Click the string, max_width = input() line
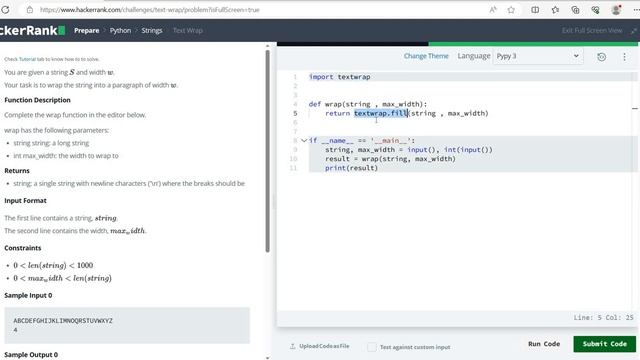The image size is (640, 360). (409, 150)
